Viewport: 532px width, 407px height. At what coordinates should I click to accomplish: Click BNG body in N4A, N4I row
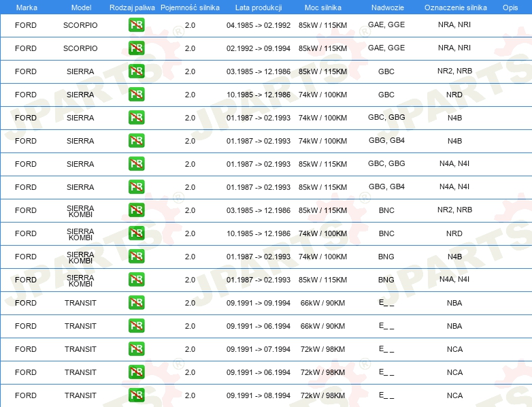[386, 280]
